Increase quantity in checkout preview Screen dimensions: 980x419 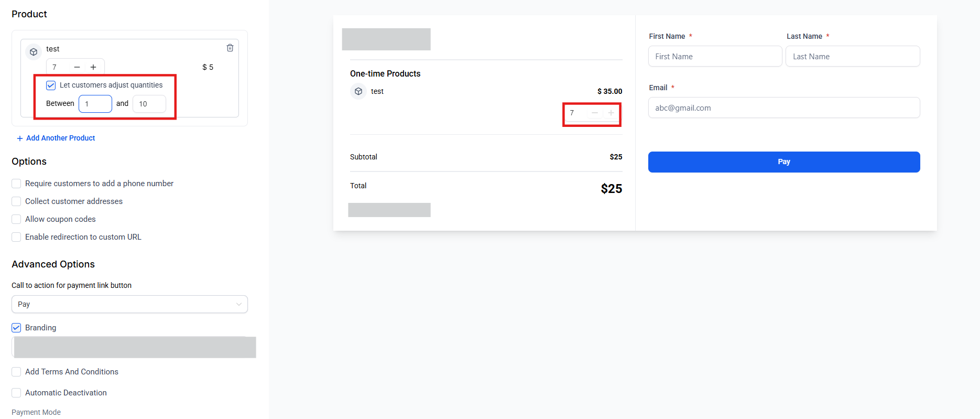click(611, 113)
